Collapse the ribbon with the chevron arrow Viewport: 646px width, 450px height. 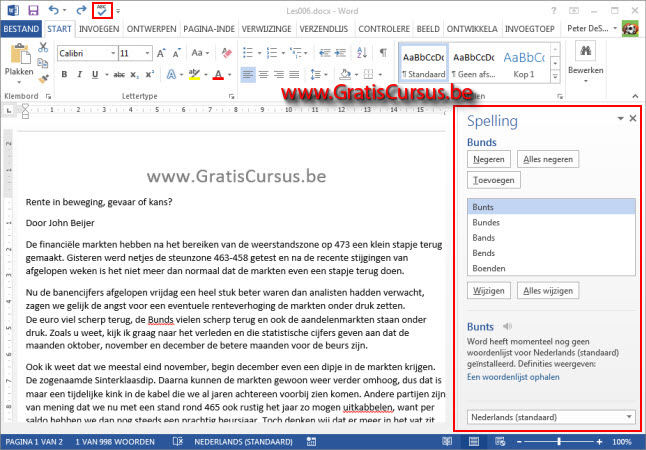(635, 96)
